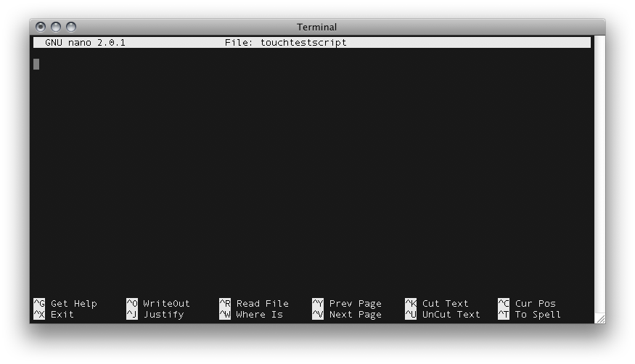Viewport: 635px width, 364px height.
Task: Select the ^J Justify shortcut label
Action: click(155, 314)
